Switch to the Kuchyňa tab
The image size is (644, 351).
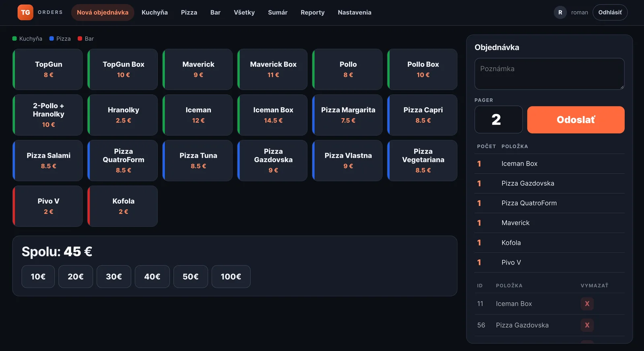click(x=155, y=12)
